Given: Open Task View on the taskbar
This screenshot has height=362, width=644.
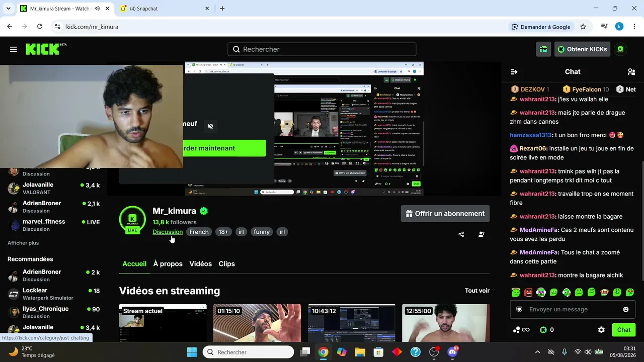Looking at the screenshot, I should click(x=305, y=352).
